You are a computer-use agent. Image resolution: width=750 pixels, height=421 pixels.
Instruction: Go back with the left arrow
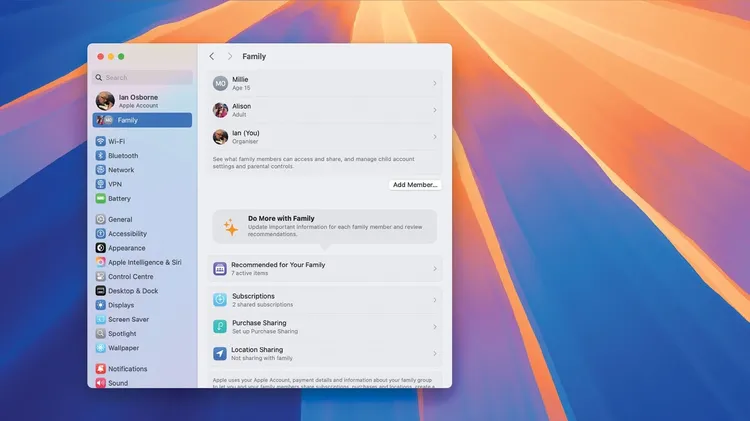tap(212, 56)
